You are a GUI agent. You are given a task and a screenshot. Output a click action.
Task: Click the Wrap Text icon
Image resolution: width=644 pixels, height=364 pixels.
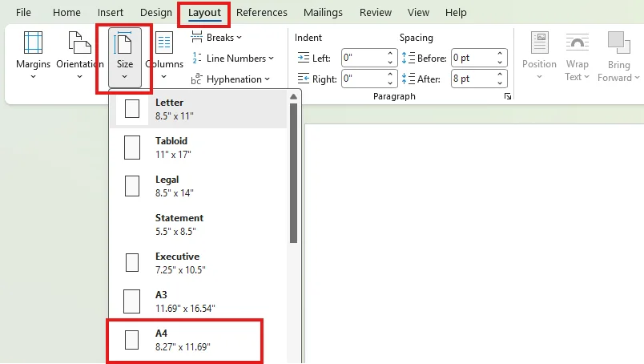pyautogui.click(x=577, y=42)
